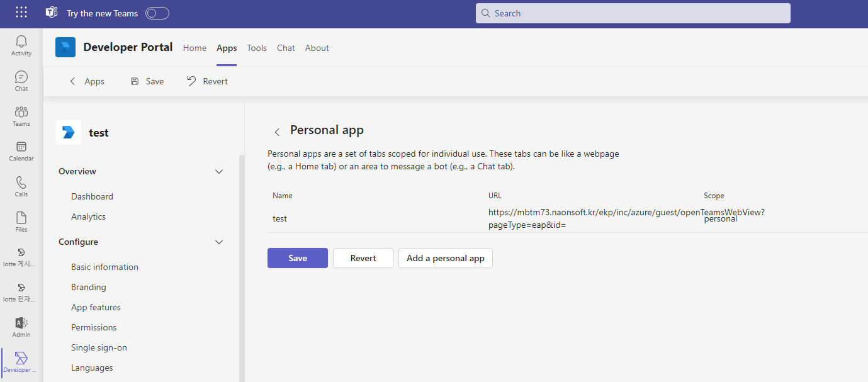Click Save in the top toolbar
The height and width of the screenshot is (382, 868).
(147, 81)
